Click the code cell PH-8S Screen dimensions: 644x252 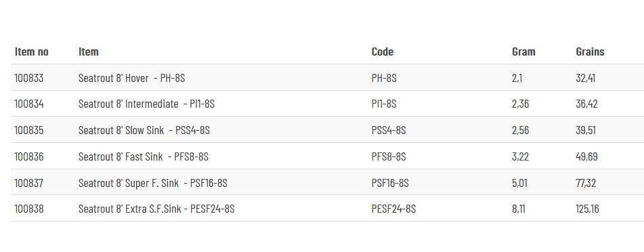tap(384, 78)
